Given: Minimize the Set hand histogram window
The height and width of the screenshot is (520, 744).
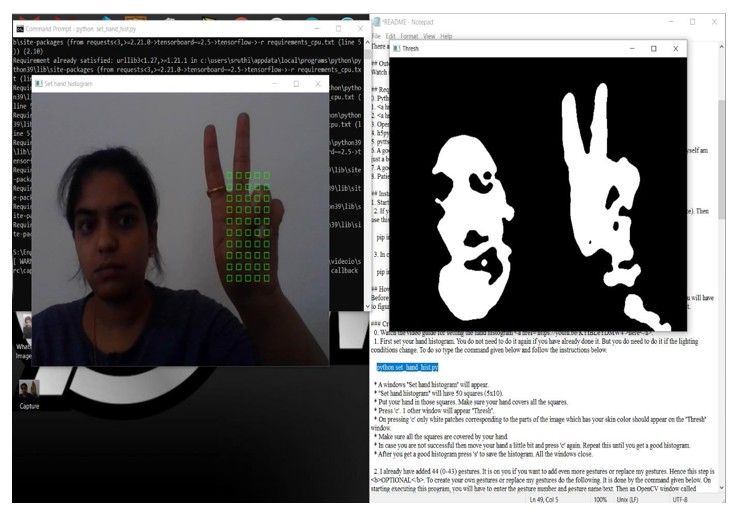Looking at the screenshot, I should [x=274, y=84].
